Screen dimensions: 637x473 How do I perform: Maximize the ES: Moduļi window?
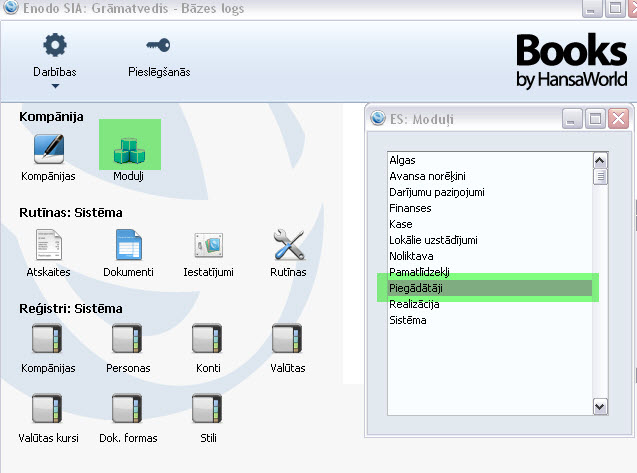point(596,119)
